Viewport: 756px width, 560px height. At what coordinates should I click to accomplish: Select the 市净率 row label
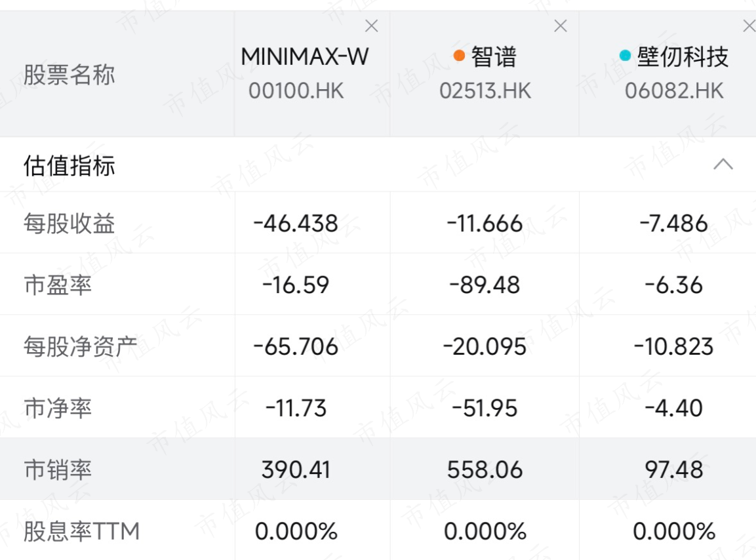(58, 408)
